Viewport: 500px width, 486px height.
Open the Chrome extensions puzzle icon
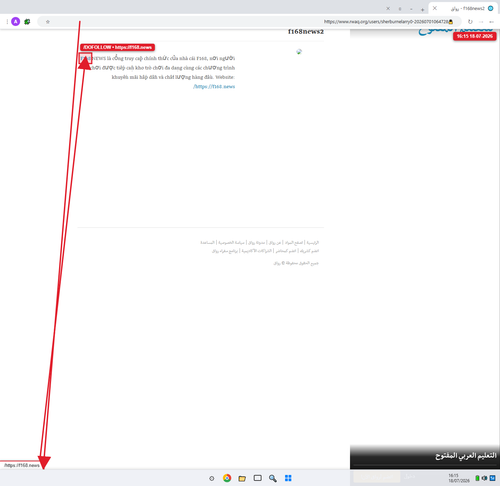point(27,22)
